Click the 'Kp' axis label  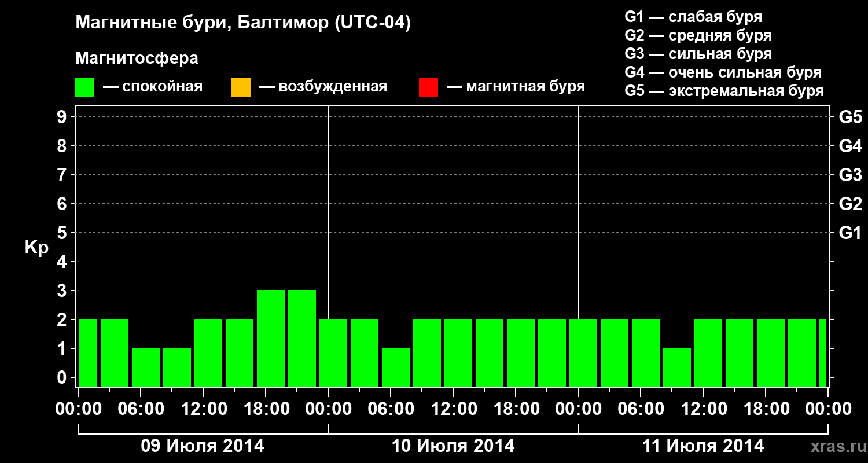coord(36,248)
